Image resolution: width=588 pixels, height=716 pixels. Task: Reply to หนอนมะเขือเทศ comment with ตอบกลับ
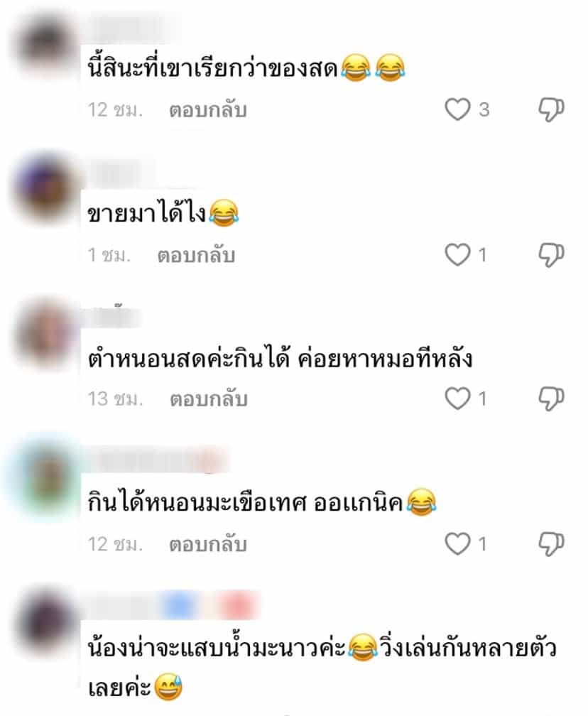pos(208,544)
